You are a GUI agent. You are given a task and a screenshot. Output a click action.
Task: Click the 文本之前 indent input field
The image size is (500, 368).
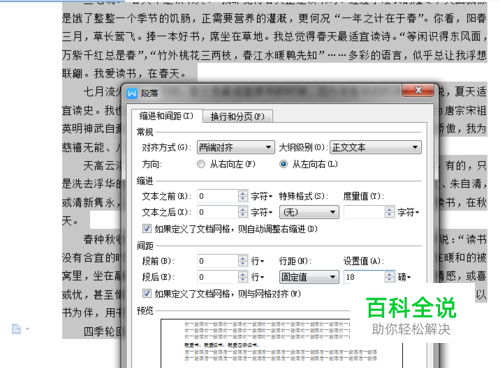218,196
